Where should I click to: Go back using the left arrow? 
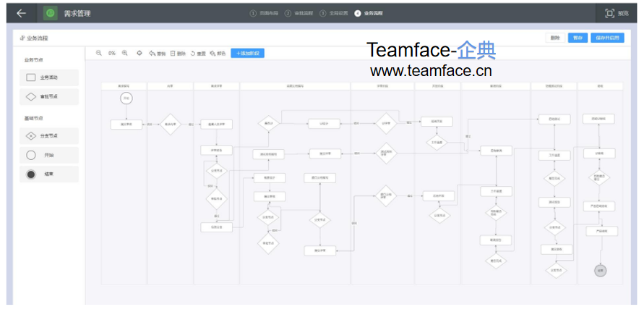(21, 13)
